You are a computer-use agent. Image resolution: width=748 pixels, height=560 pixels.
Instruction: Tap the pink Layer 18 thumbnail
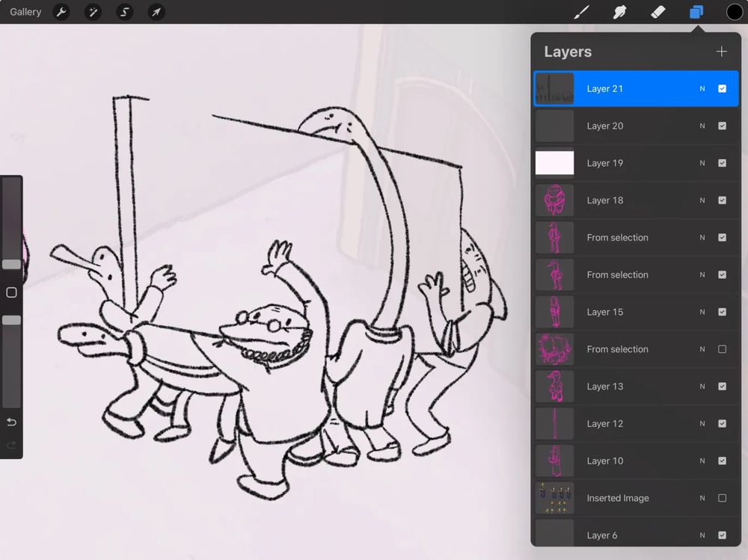[x=554, y=200]
